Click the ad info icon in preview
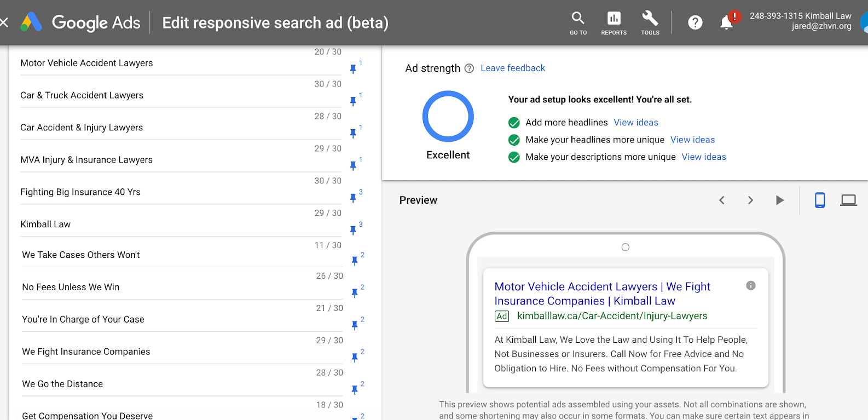 (x=751, y=285)
